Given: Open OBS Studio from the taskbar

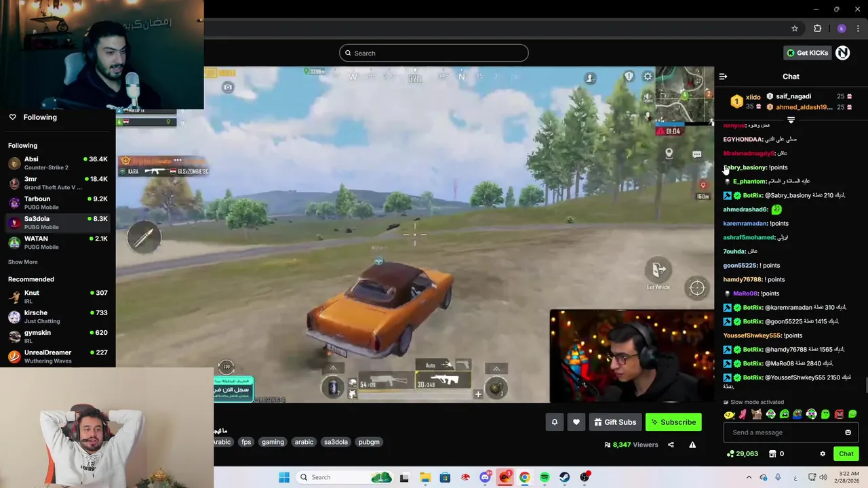Looking at the screenshot, I should (585, 477).
